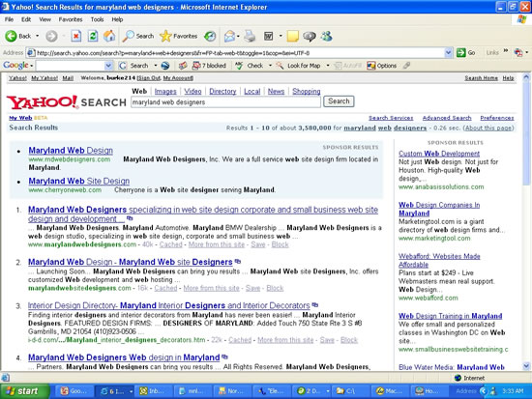Click the 7 blocked popup blocker button
The height and width of the screenshot is (399, 532).
209,66
